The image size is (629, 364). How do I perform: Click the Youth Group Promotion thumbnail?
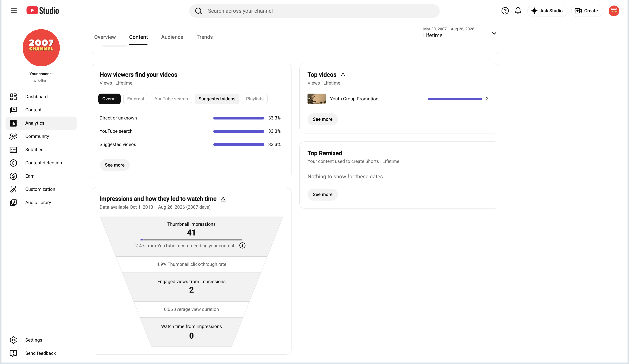(x=317, y=99)
